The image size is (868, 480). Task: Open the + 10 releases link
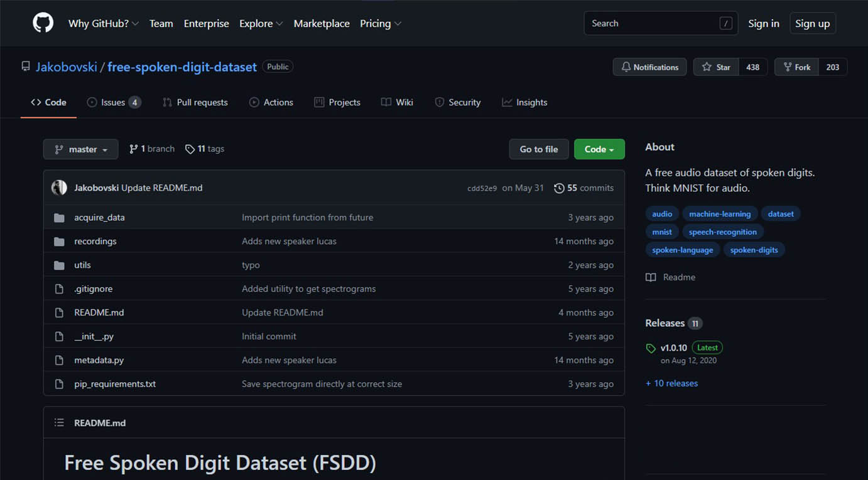[671, 383]
